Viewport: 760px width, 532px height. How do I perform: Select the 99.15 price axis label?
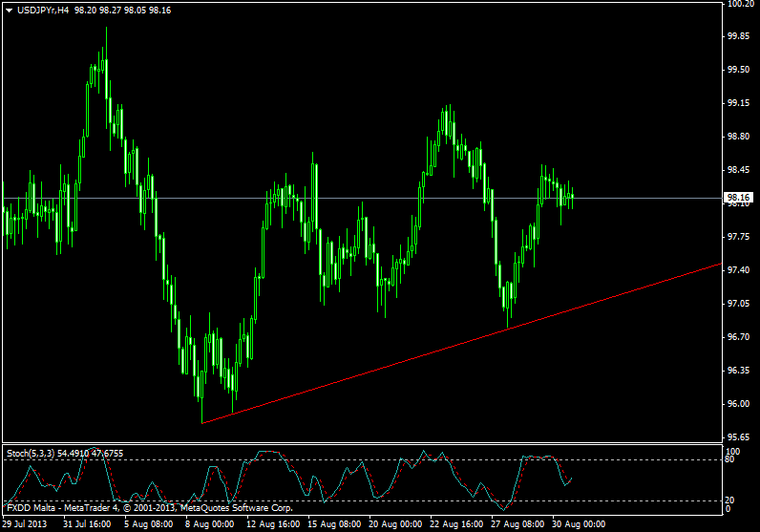[739, 103]
